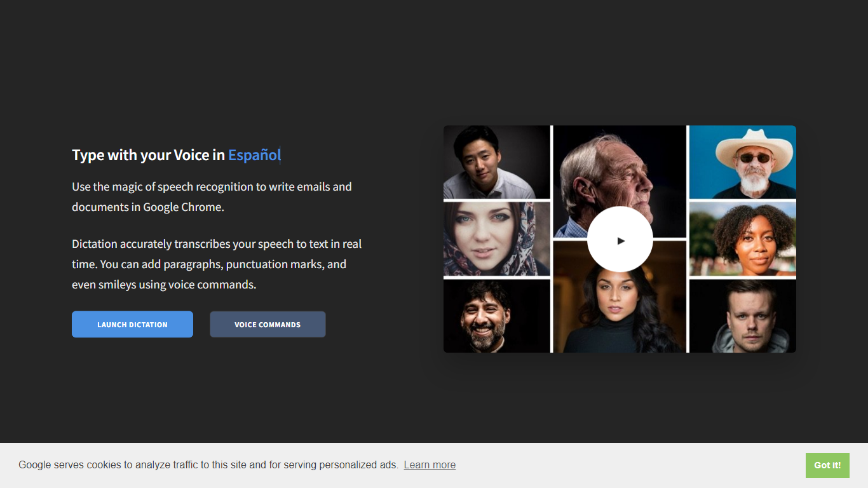Click the 'Type with your Voice in' heading

coord(148,155)
